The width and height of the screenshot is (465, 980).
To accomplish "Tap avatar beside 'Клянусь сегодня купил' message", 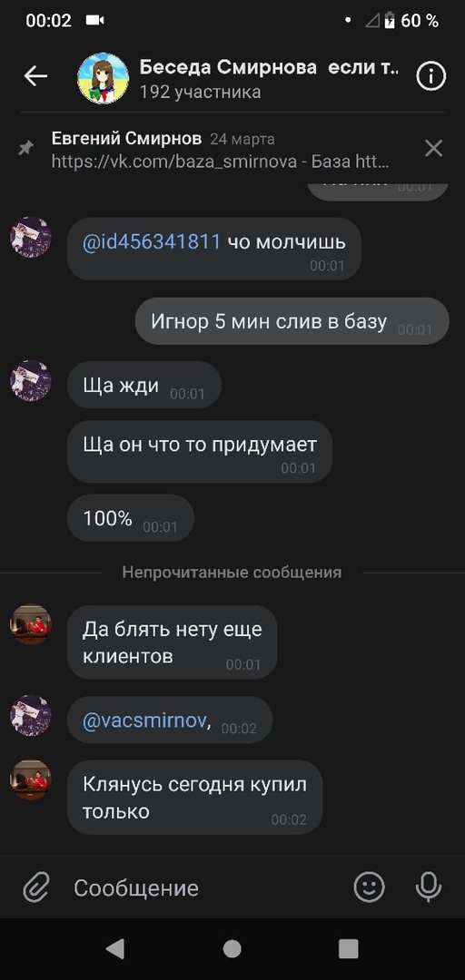I will 31,780.
